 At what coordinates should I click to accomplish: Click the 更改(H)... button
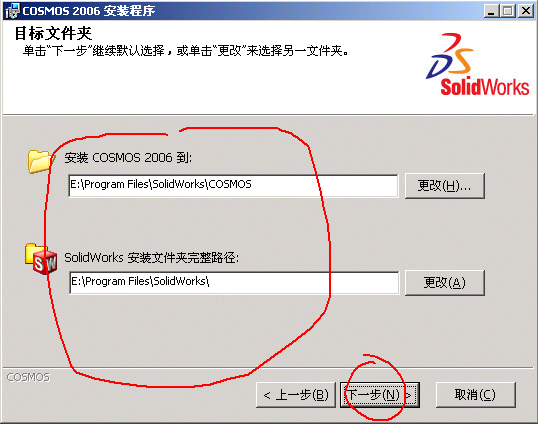click(x=445, y=186)
